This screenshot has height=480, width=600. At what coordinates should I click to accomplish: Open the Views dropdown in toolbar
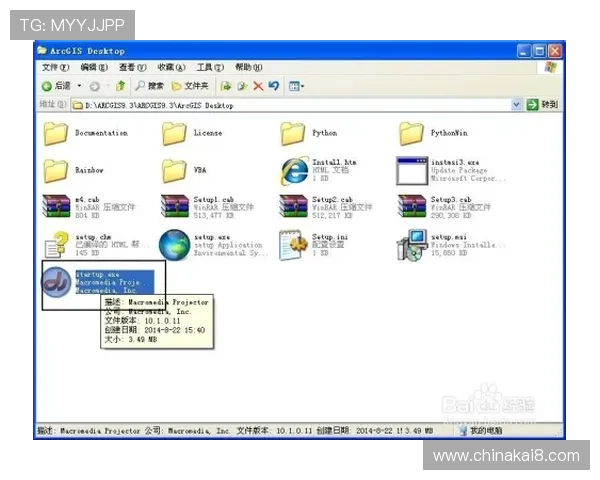tap(297, 86)
